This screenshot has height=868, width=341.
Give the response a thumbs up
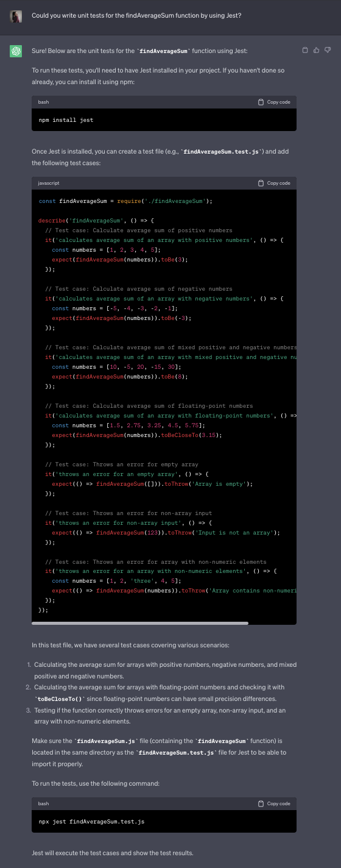coord(317,49)
